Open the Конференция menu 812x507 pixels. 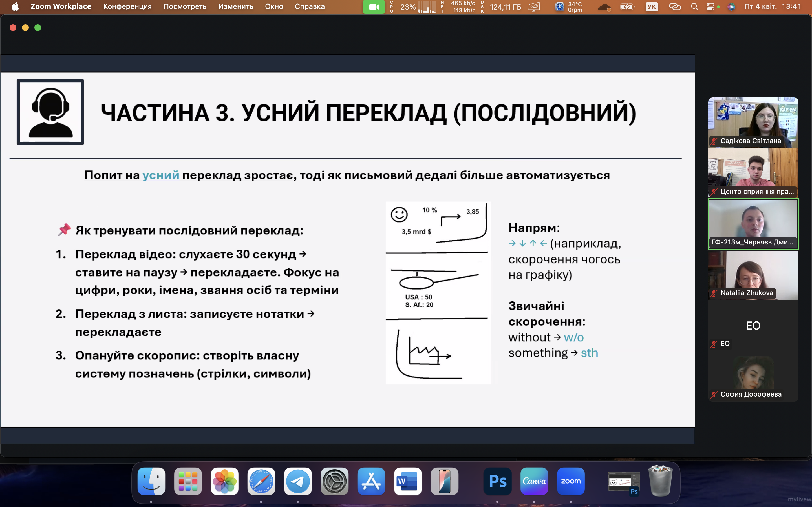coord(127,7)
